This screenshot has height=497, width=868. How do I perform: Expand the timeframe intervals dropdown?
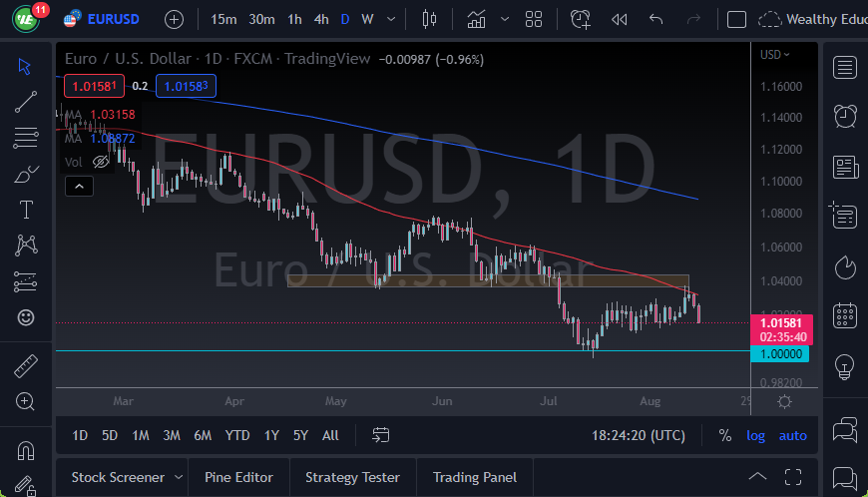pyautogui.click(x=391, y=20)
